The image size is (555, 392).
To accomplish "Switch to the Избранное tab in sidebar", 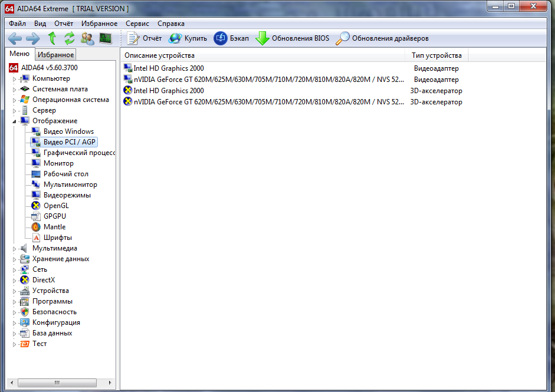I will coord(55,55).
